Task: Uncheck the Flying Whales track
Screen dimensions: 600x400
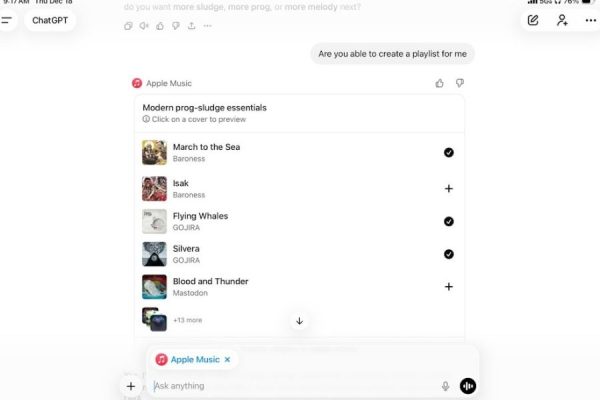Action: (448, 221)
